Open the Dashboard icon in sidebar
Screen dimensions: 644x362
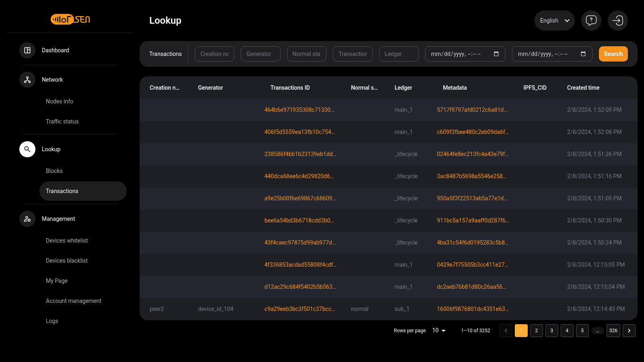[27, 50]
